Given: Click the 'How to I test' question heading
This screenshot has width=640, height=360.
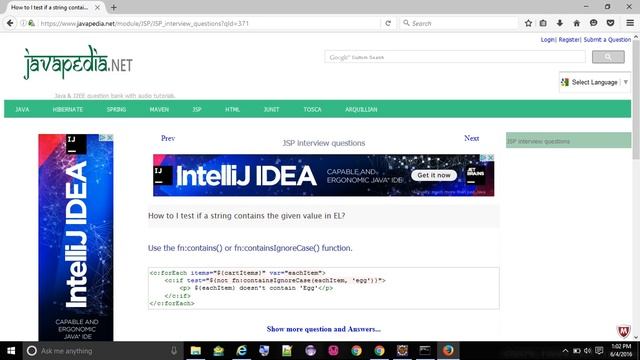Looking at the screenshot, I should [247, 216].
